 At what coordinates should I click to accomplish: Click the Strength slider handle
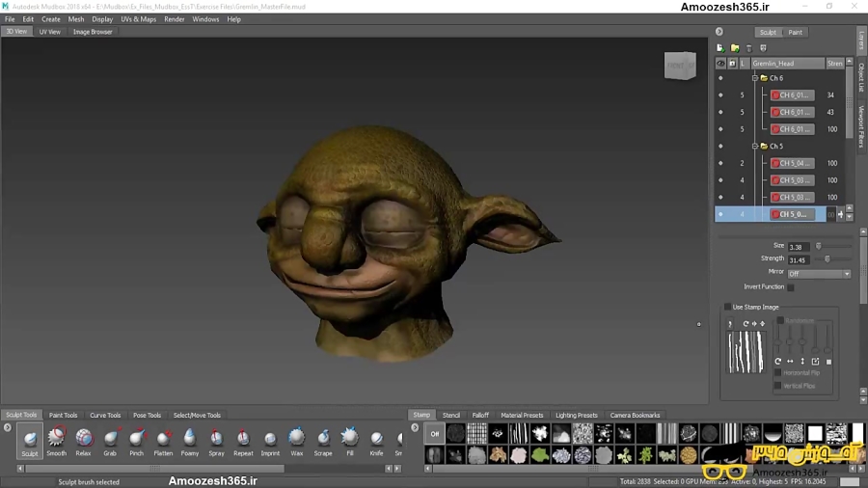pos(827,258)
